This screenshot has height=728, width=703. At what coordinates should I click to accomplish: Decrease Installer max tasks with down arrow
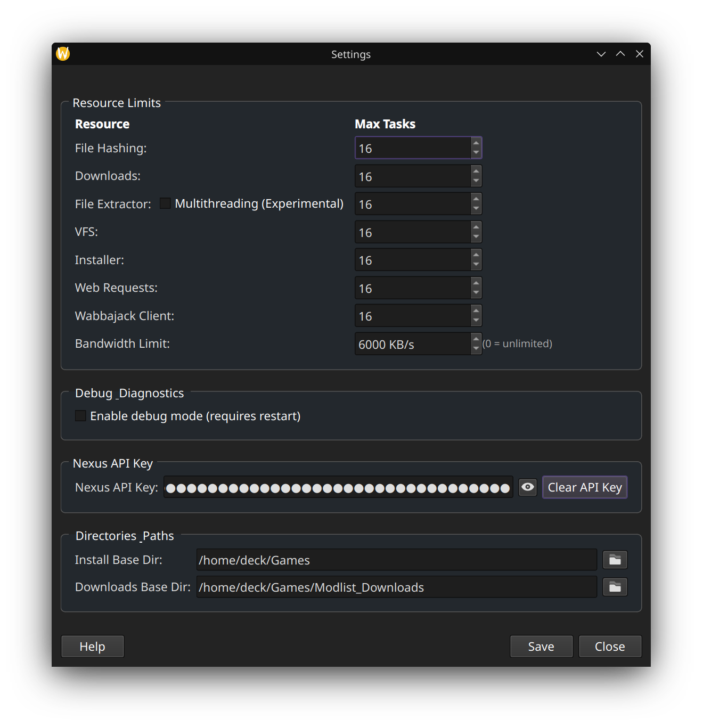(476, 265)
